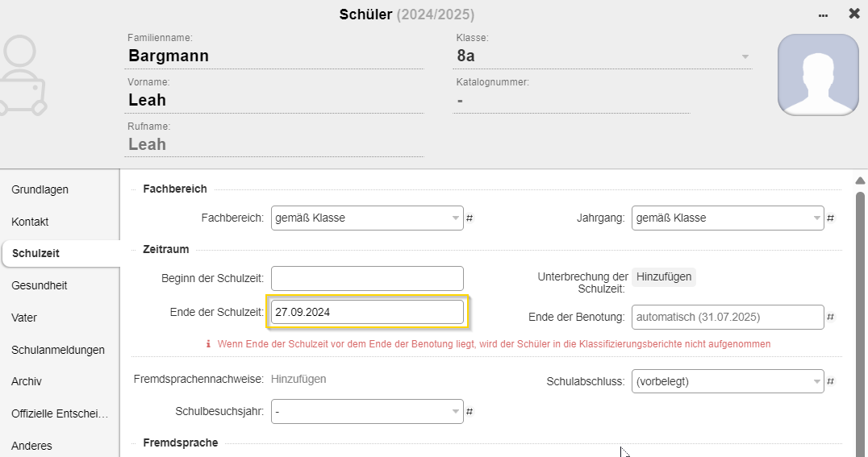Click the student avatar icon top left
Viewport: 868px width, 457px height.
coord(23,75)
